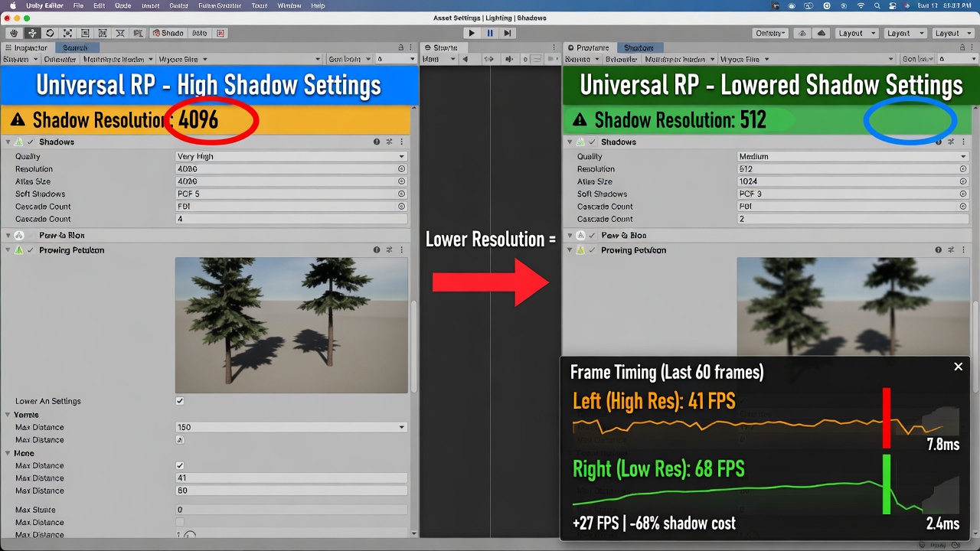The width and height of the screenshot is (980, 551).
Task: Check the empty Max Distance checkbox below Max Stance
Action: 180,522
